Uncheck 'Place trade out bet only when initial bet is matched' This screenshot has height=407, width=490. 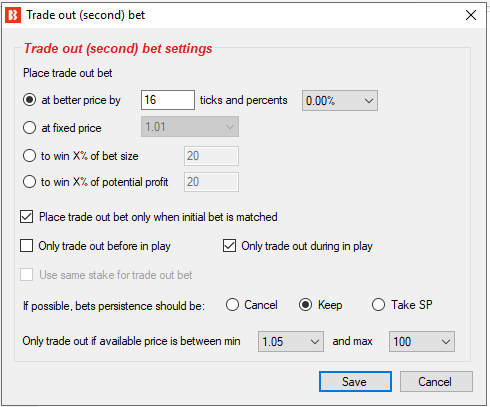point(26,217)
